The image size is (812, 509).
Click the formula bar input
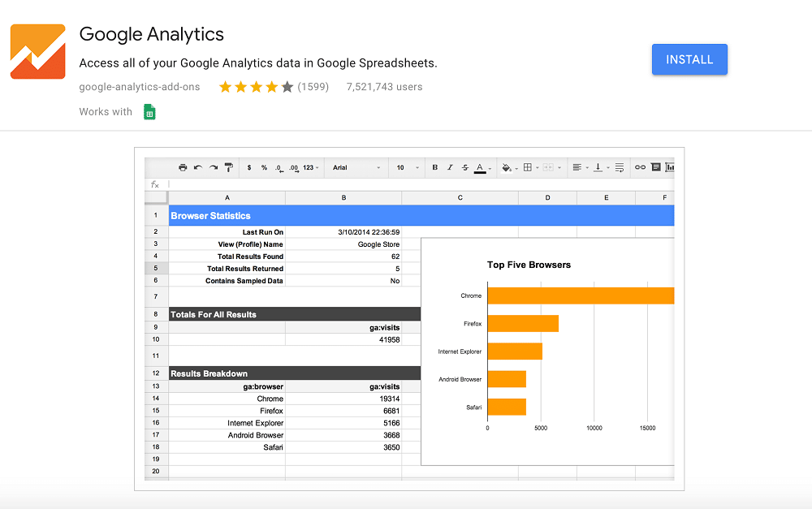[421, 184]
